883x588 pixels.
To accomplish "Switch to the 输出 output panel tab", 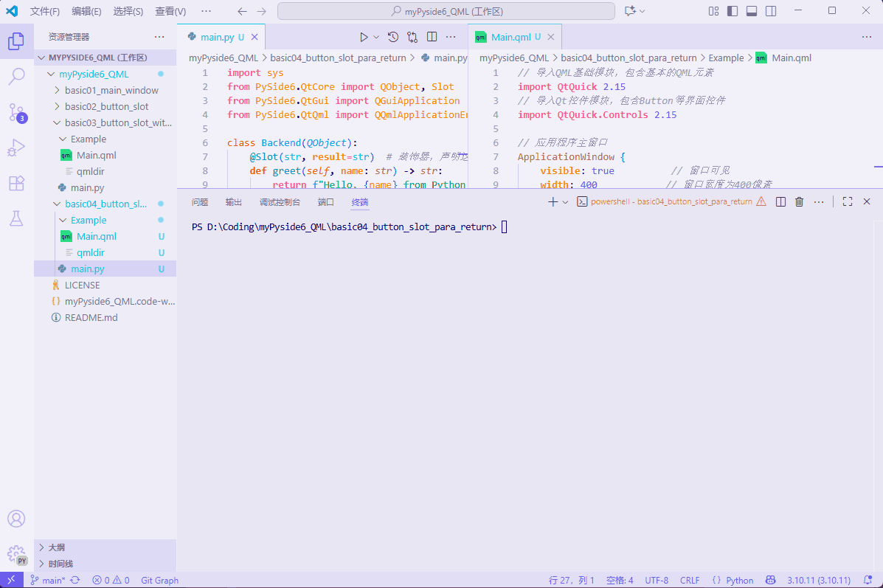I will [234, 202].
